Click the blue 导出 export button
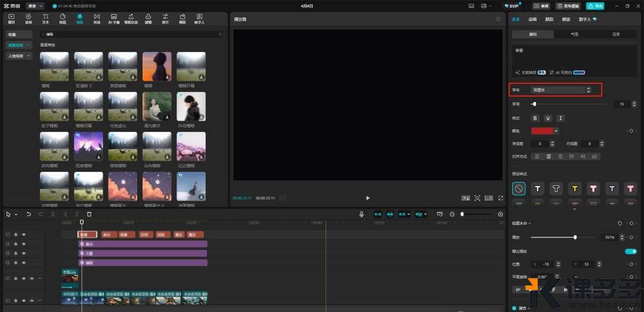This screenshot has height=312, width=644. pos(596,6)
